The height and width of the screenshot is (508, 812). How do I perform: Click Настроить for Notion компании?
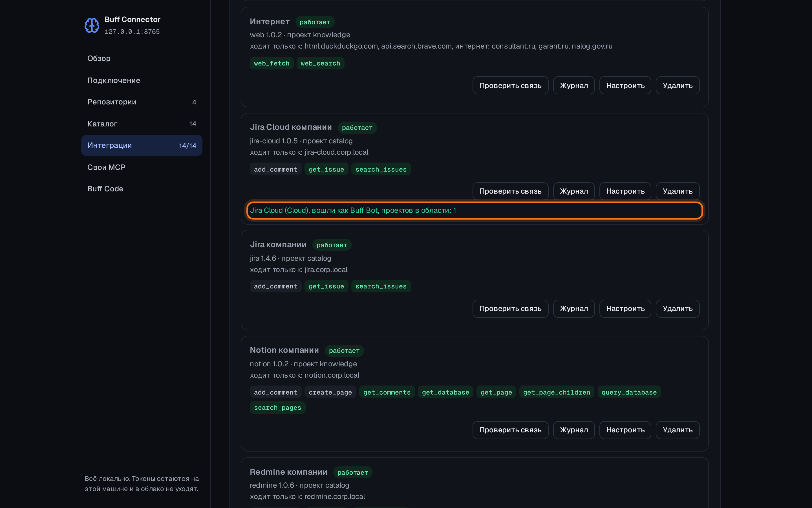(x=625, y=430)
